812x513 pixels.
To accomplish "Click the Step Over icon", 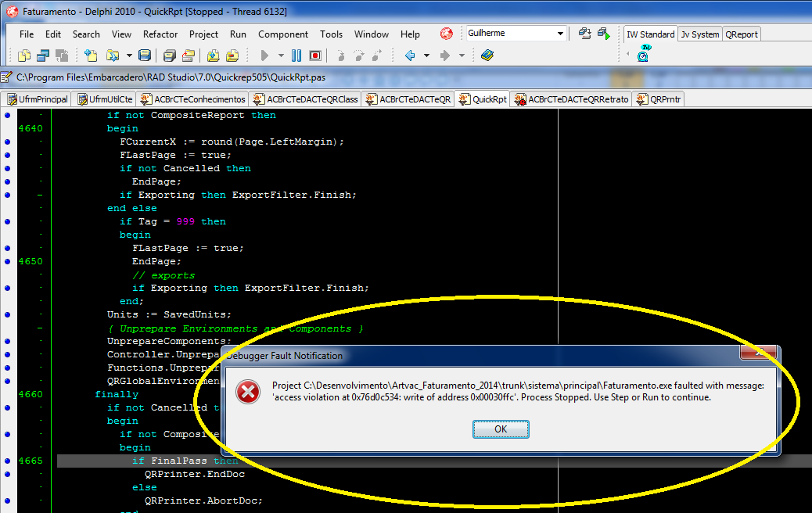I will coord(358,56).
